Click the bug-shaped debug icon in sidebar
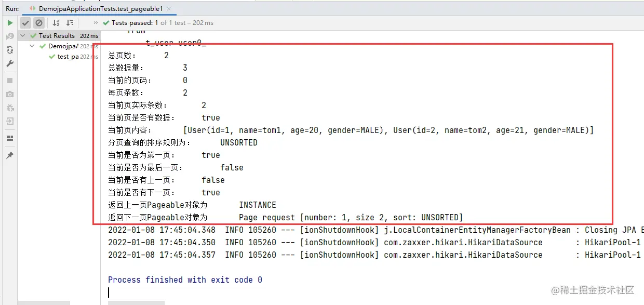Screen dimensions: 644x305 (10, 108)
